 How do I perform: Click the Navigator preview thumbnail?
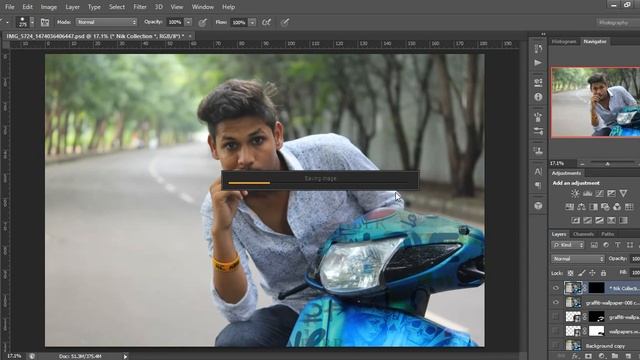pos(596,102)
